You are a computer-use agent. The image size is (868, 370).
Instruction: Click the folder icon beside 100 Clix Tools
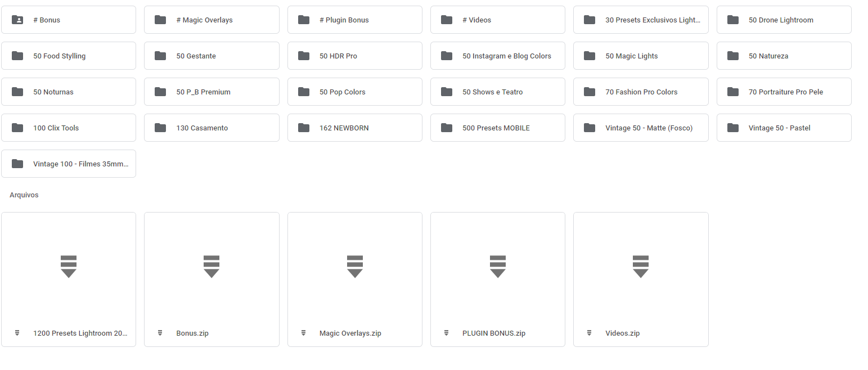(x=17, y=128)
